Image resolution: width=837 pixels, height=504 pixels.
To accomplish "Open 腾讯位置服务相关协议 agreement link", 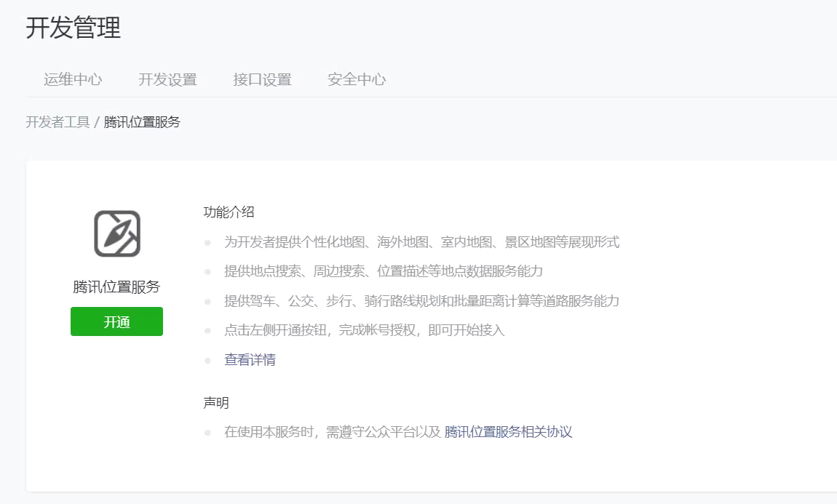I will click(x=508, y=432).
